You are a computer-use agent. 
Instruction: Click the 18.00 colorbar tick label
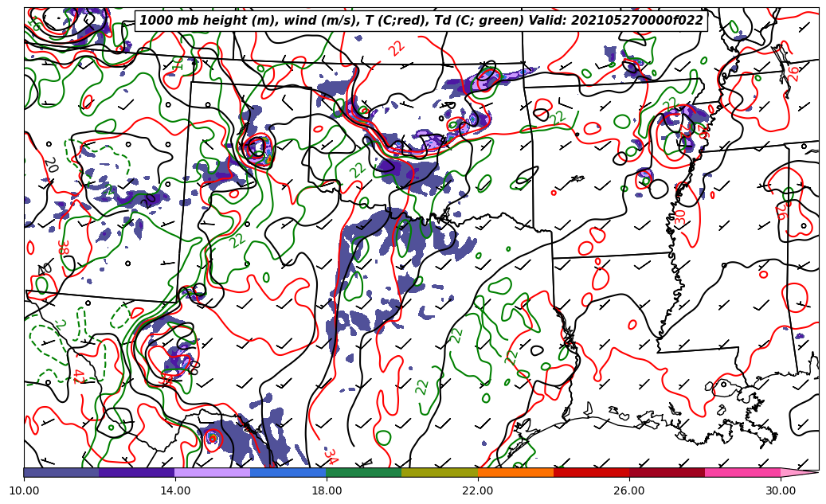click(326, 490)
